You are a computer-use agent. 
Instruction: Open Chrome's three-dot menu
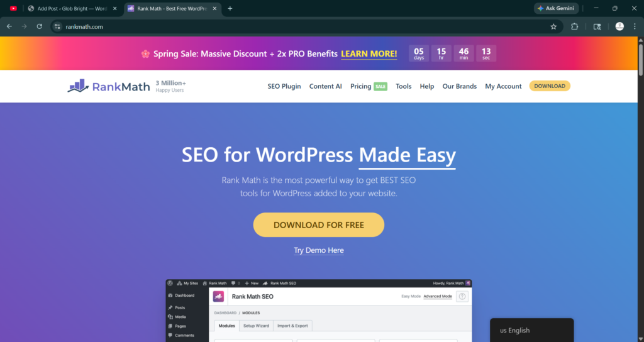(x=634, y=26)
